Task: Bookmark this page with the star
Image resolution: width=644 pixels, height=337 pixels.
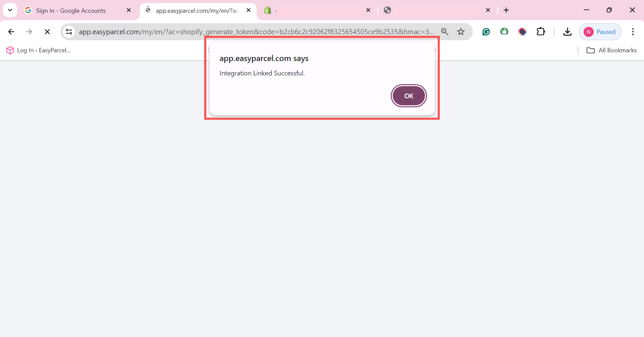Action: [x=461, y=32]
